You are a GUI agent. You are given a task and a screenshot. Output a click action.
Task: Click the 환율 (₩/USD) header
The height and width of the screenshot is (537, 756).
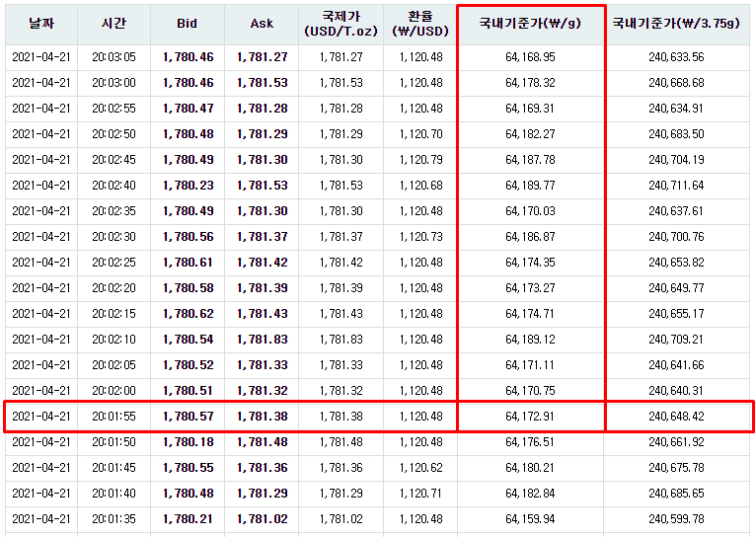[x=420, y=24]
